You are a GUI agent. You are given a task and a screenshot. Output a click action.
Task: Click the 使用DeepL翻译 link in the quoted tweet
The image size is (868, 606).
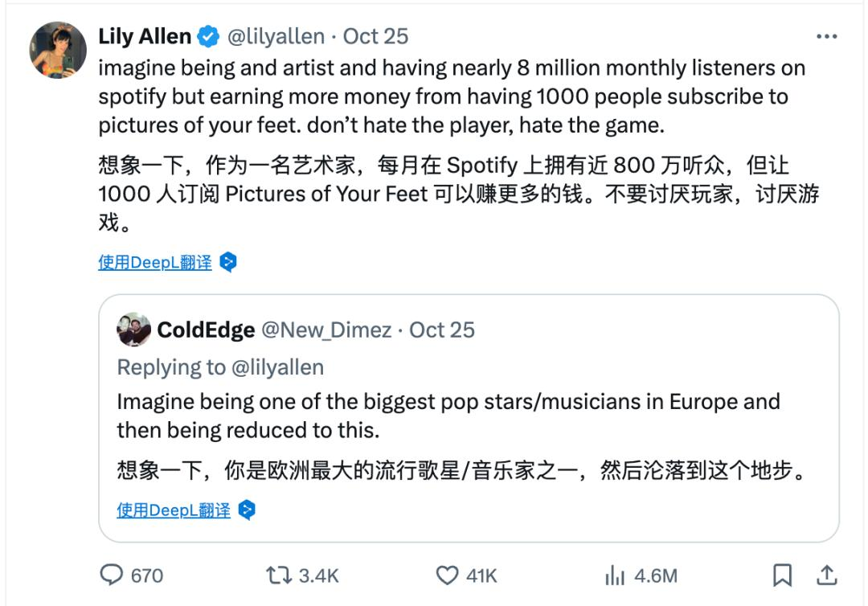174,510
